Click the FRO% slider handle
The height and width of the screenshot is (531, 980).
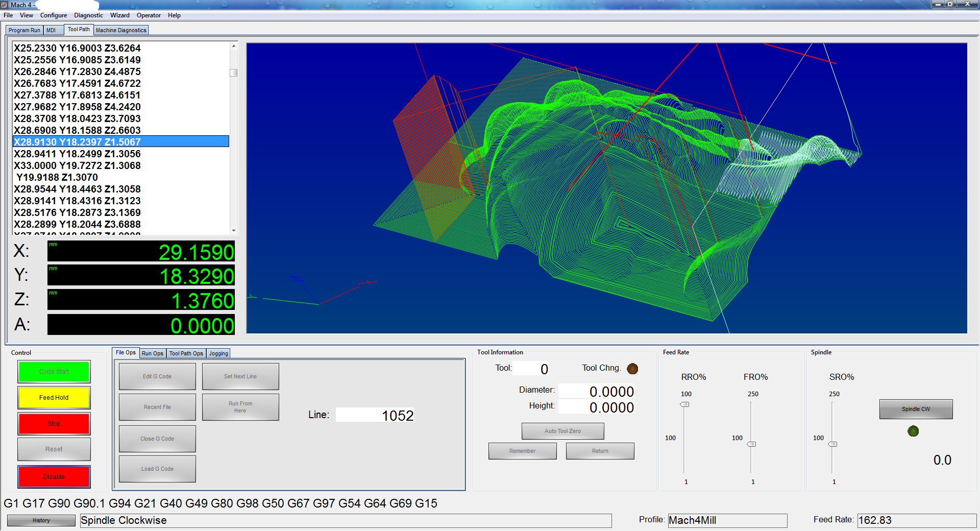click(751, 444)
